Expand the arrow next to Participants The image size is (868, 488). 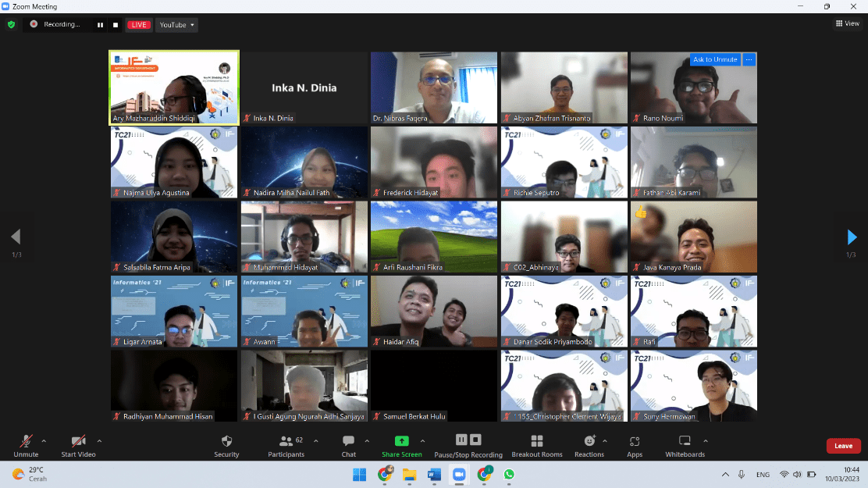click(315, 441)
